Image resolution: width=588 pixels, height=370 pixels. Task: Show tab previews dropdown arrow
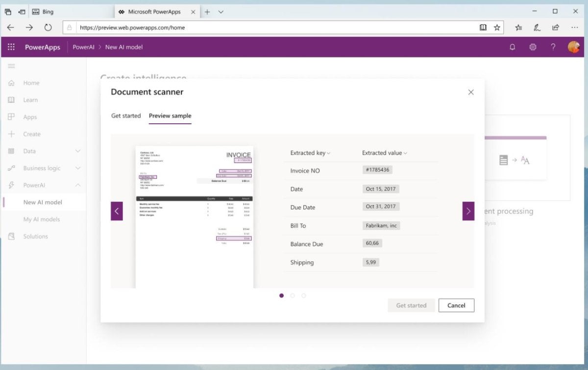[220, 12]
